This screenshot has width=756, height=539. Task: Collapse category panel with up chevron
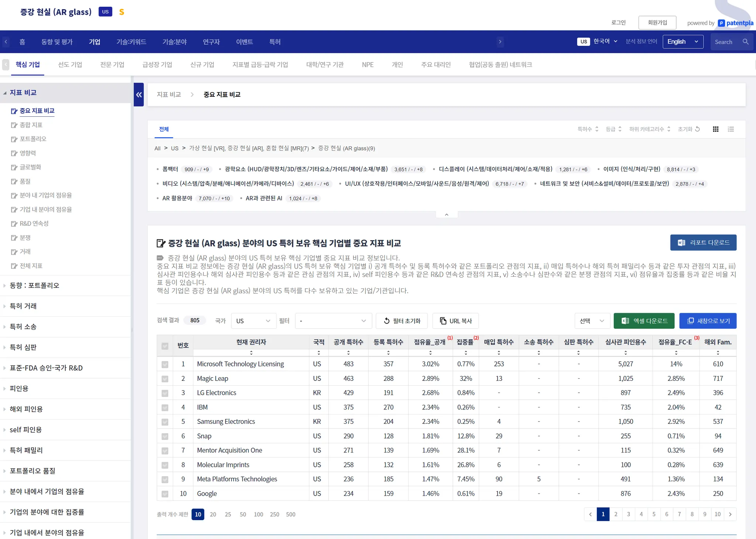pos(446,215)
